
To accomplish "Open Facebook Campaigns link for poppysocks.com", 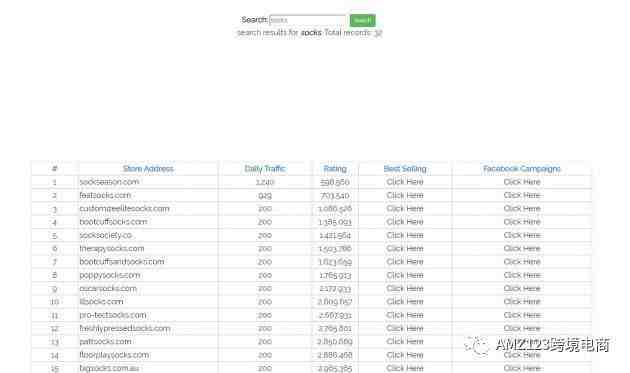I will coord(522,275).
